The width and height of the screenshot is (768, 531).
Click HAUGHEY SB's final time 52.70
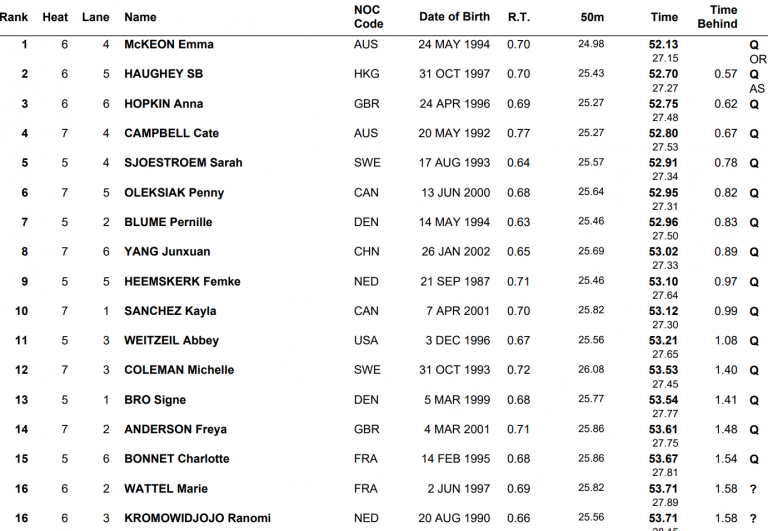point(663,74)
